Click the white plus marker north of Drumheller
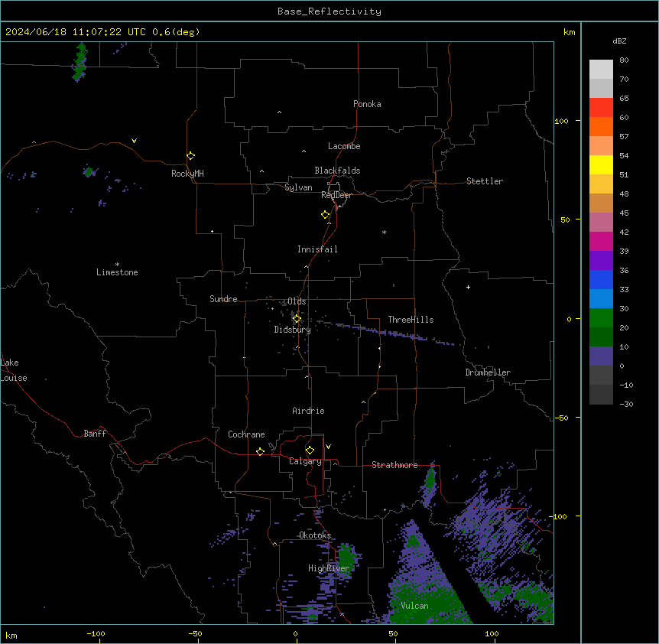 pyautogui.click(x=468, y=287)
